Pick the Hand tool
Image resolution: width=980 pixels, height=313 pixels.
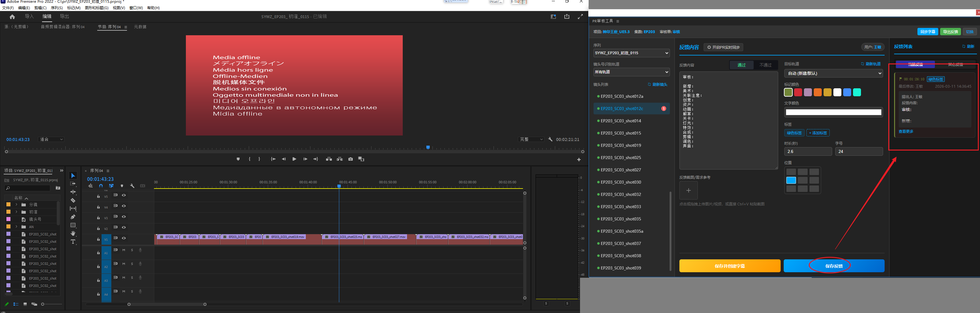73,234
